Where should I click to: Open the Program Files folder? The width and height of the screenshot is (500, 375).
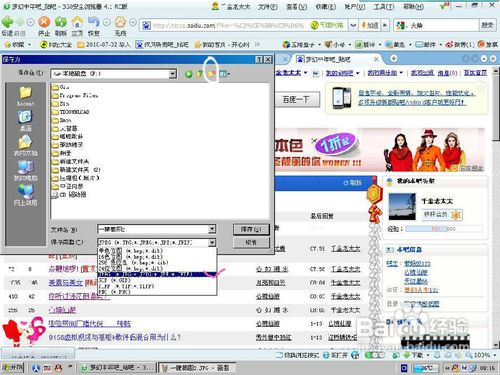pos(75,95)
